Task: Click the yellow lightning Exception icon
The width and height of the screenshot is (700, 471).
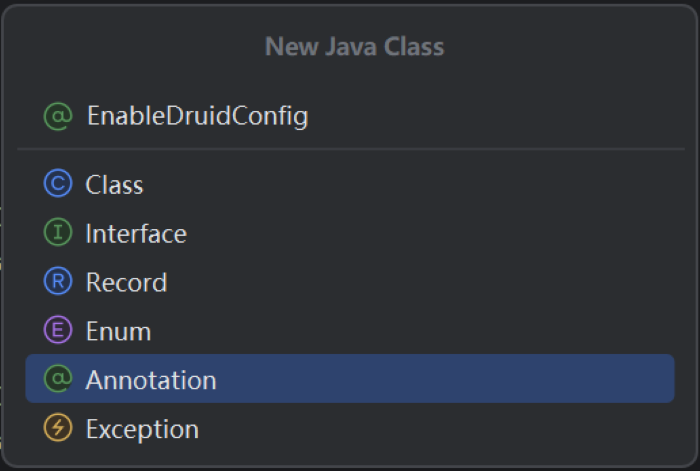Action: pos(59,429)
